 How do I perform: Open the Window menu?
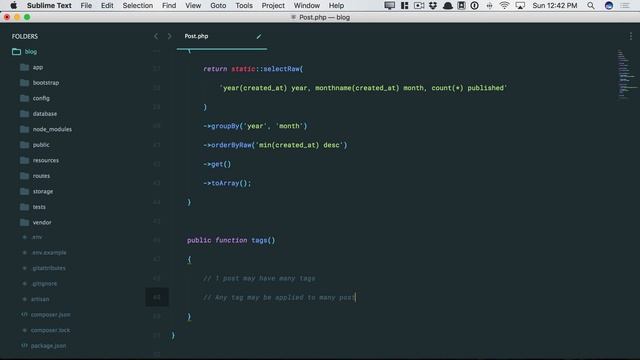307,5
